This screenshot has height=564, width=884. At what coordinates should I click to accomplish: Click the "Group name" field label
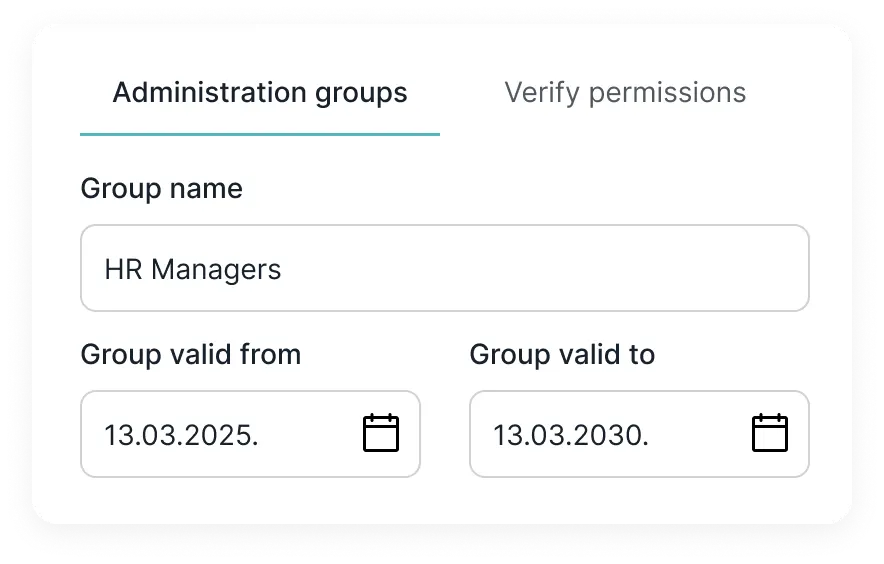coord(161,188)
